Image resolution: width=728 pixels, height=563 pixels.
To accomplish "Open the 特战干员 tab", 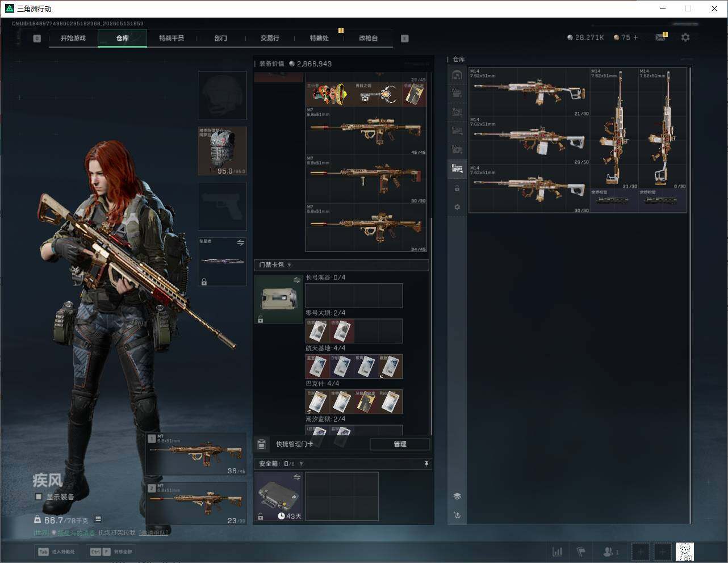I will (x=171, y=38).
